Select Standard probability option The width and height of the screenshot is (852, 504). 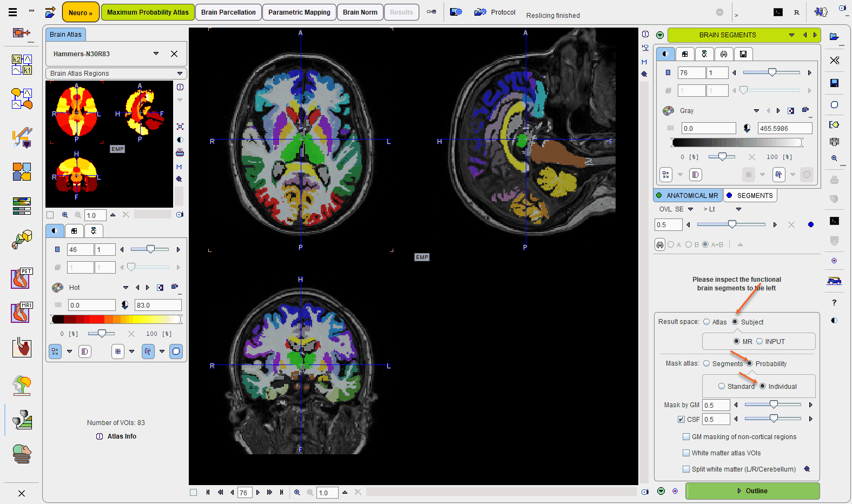(722, 386)
